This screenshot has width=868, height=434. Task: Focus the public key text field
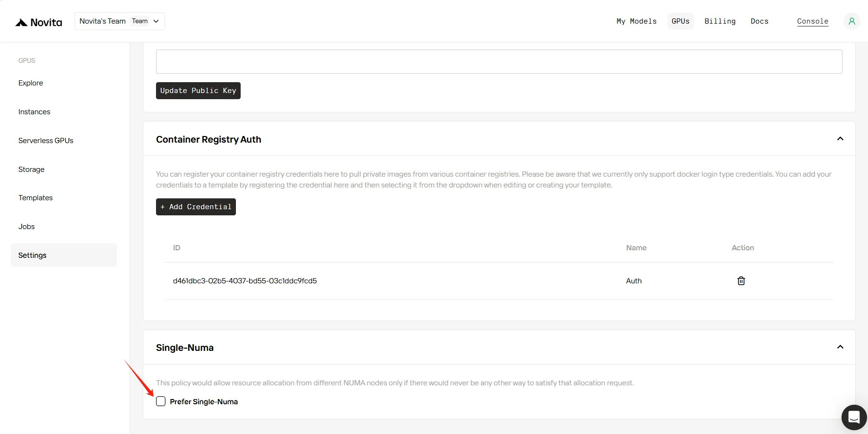pos(499,61)
